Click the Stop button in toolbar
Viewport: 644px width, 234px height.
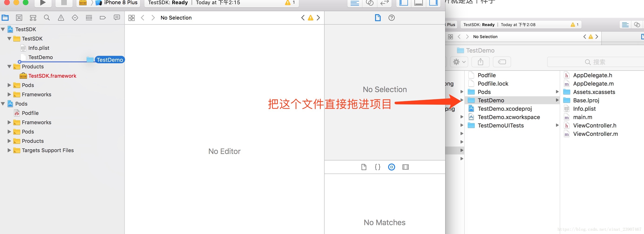coord(64,3)
